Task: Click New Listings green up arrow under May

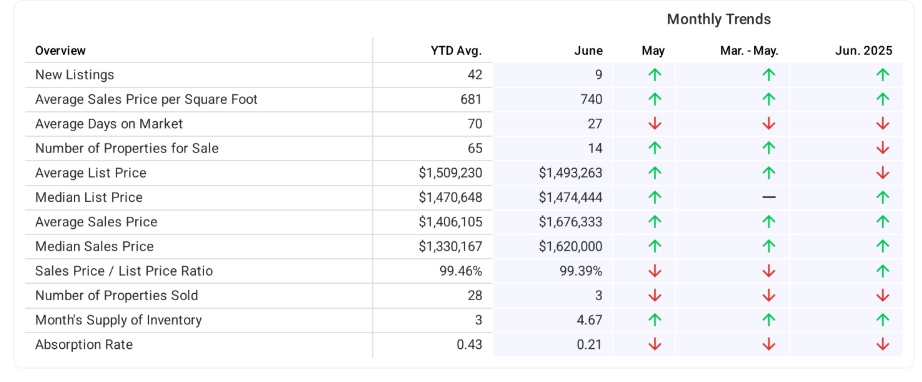Action: (x=654, y=75)
